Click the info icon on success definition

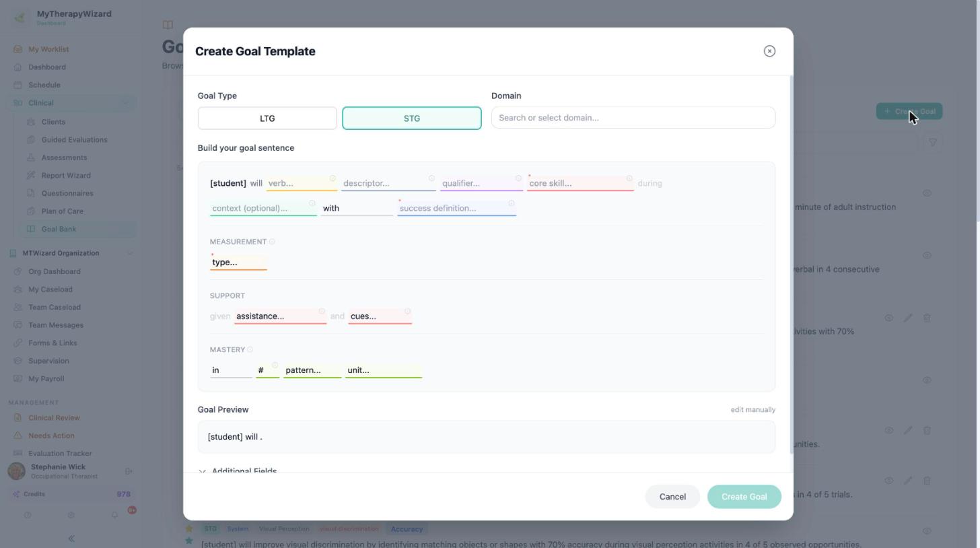(512, 203)
